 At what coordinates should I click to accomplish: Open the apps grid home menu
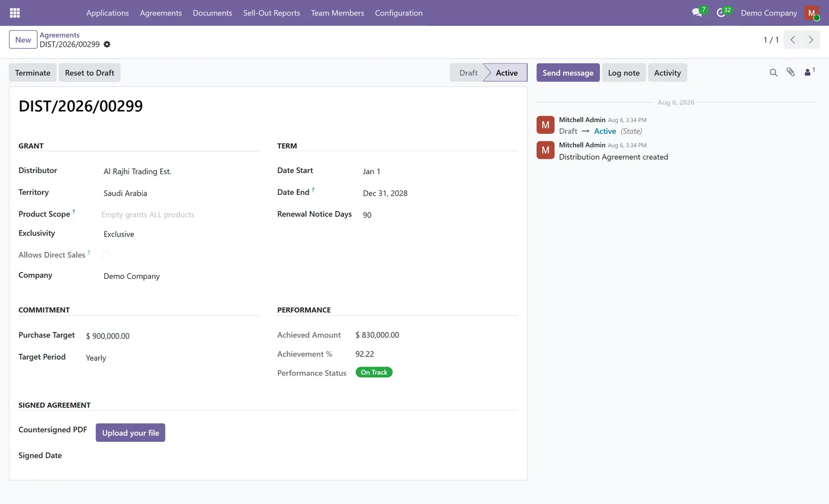coord(15,12)
